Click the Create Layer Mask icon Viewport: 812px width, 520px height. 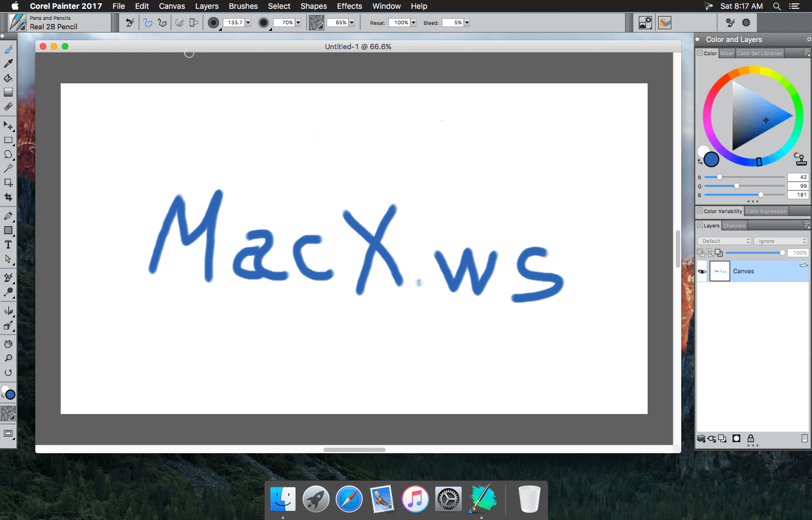click(736, 438)
